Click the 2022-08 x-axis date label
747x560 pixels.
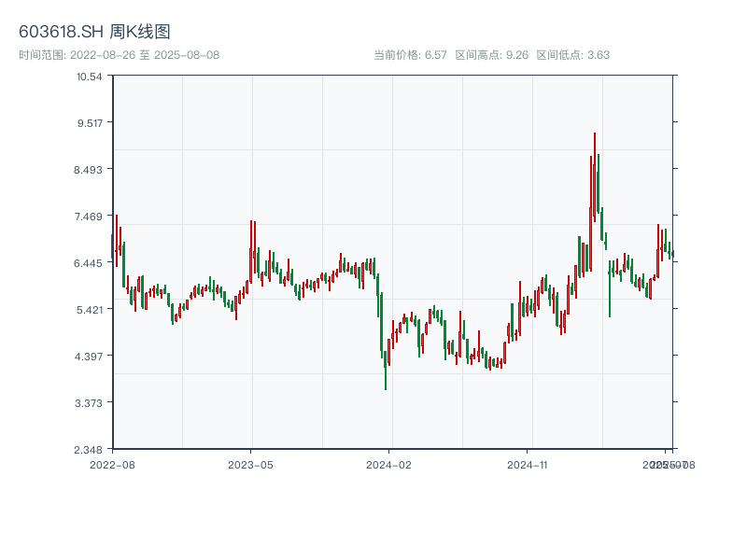(x=112, y=464)
